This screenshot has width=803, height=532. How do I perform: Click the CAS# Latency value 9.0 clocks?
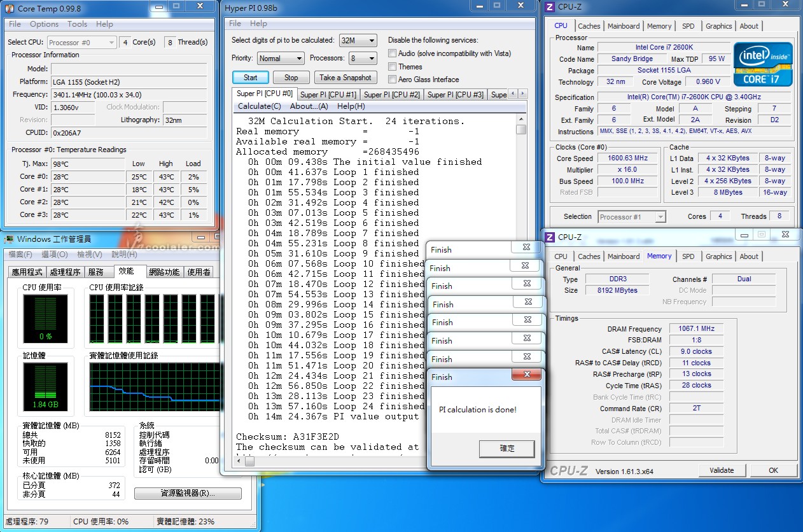[x=696, y=351]
